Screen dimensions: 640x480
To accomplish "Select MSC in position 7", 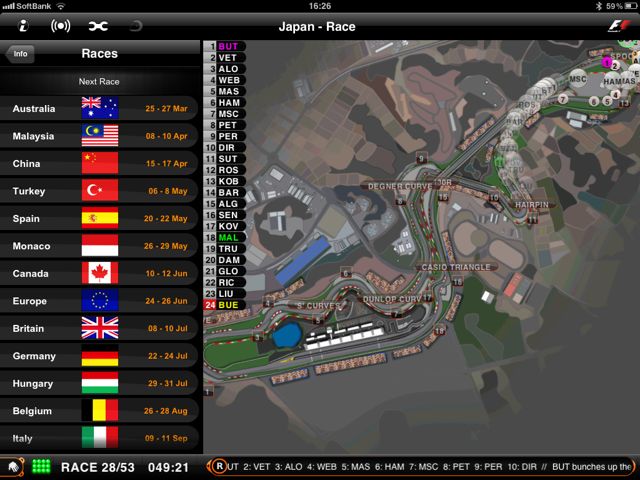I will click(224, 114).
